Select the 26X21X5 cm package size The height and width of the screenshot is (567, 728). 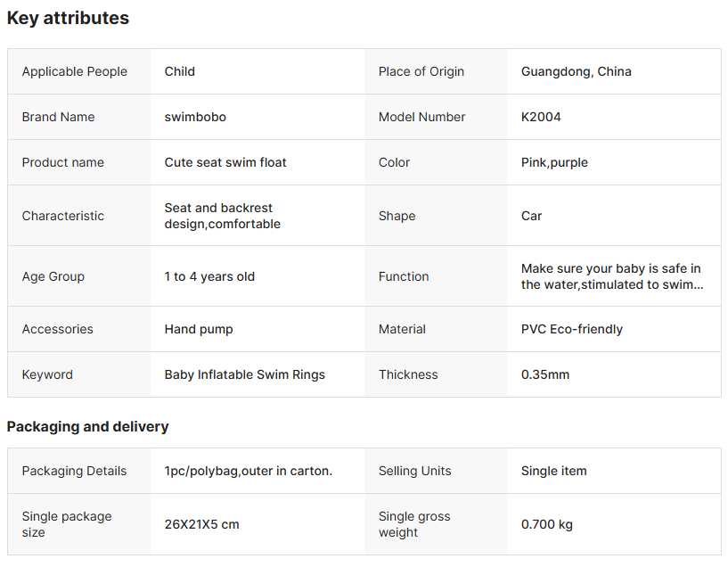pos(201,524)
